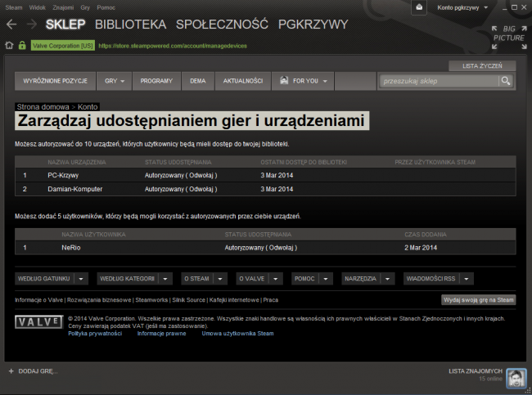The width and height of the screenshot is (532, 395).
Task: Expand the FOR YOU dropdown arrow
Action: tap(325, 81)
